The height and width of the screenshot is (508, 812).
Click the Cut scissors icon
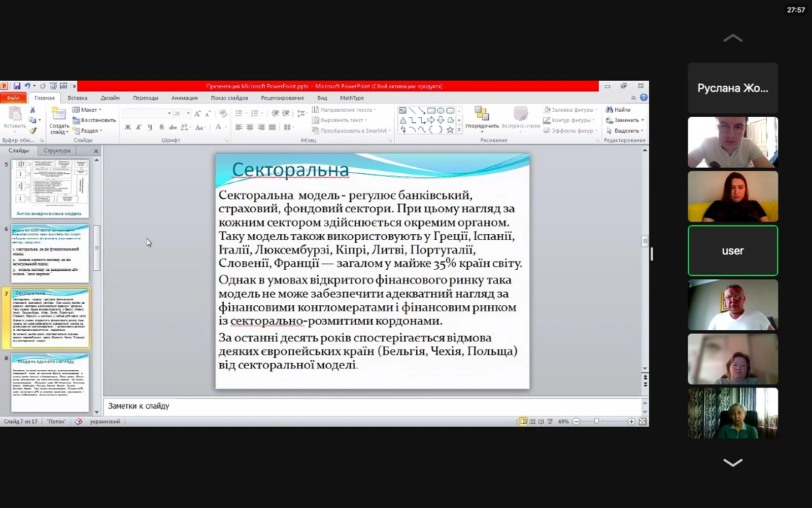(32, 110)
